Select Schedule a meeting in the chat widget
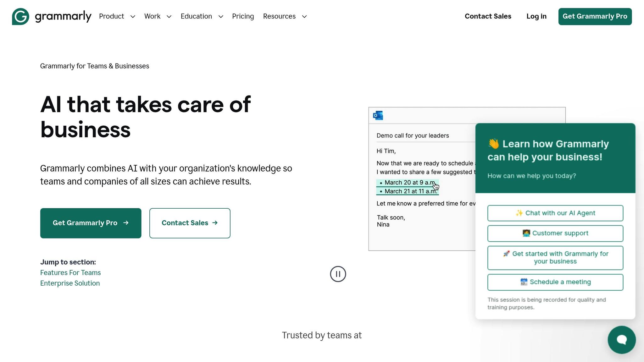 tap(555, 282)
